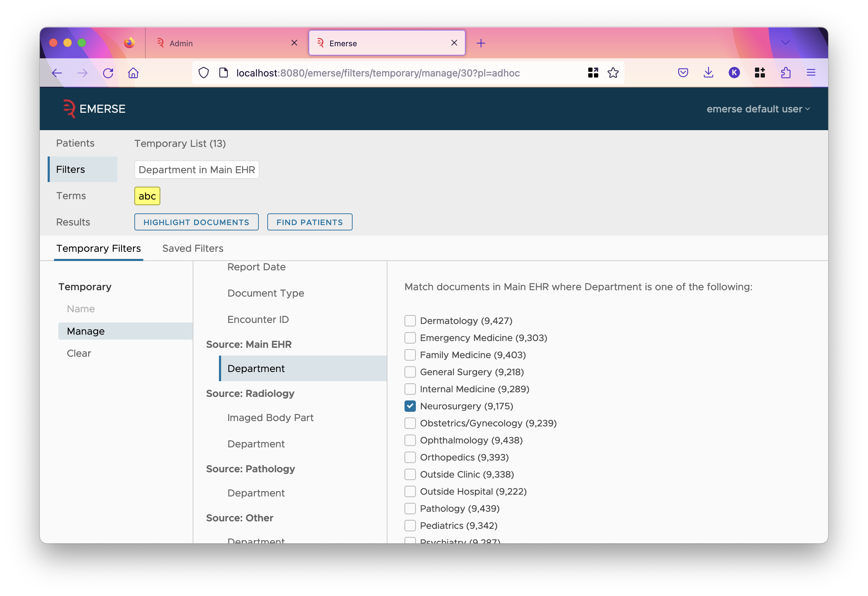Click the shield/privacy icon in address bar
Image resolution: width=868 pixels, height=596 pixels.
204,73
